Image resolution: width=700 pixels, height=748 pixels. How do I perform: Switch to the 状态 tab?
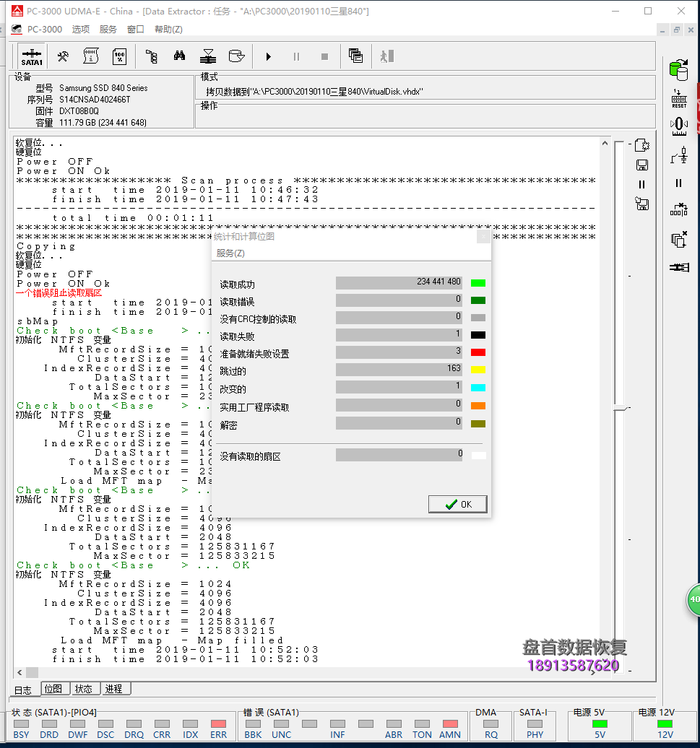(83, 689)
